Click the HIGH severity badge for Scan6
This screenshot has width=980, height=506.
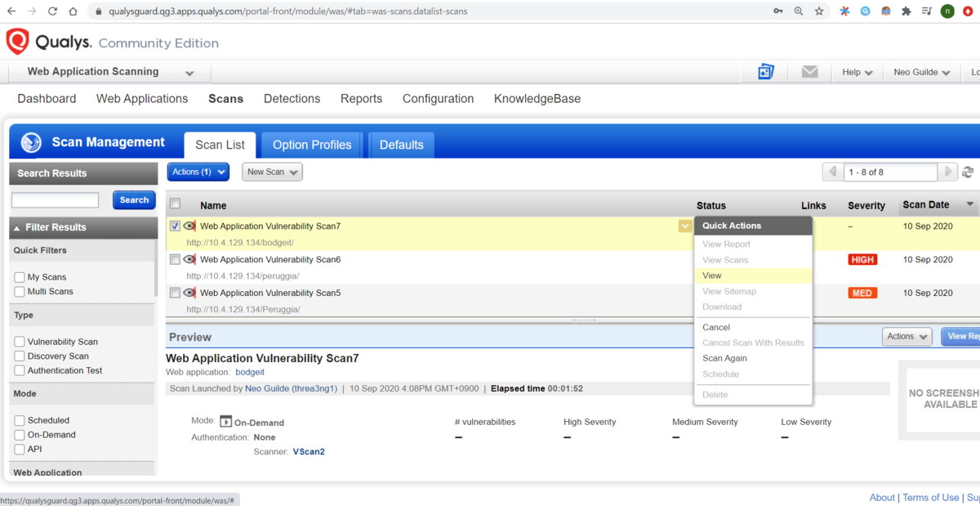pyautogui.click(x=862, y=259)
